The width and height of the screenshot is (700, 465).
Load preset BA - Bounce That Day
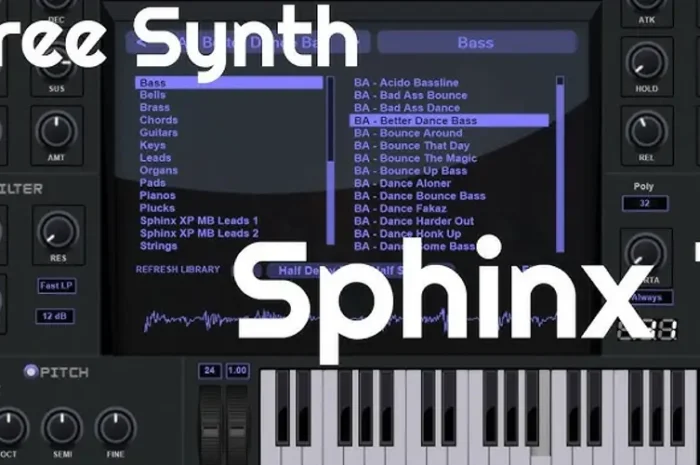[x=412, y=145]
